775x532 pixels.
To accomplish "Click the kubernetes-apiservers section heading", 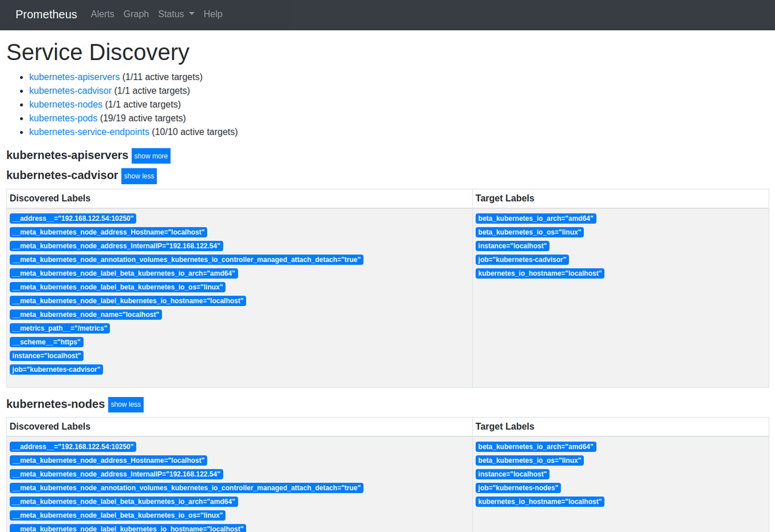I will pyautogui.click(x=67, y=155).
